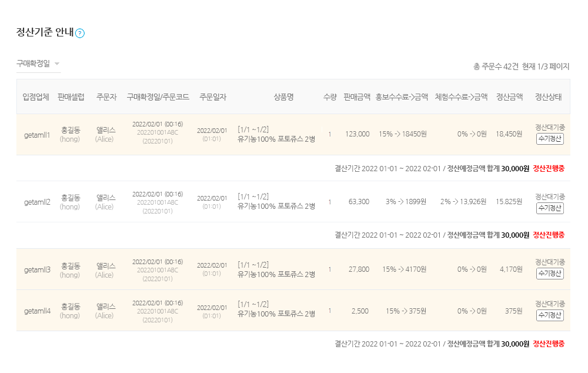Click the 주문일자 column header

click(212, 97)
